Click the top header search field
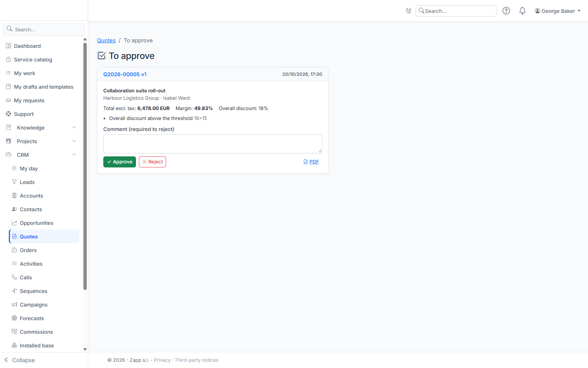The width and height of the screenshot is (588, 368). tap(456, 11)
